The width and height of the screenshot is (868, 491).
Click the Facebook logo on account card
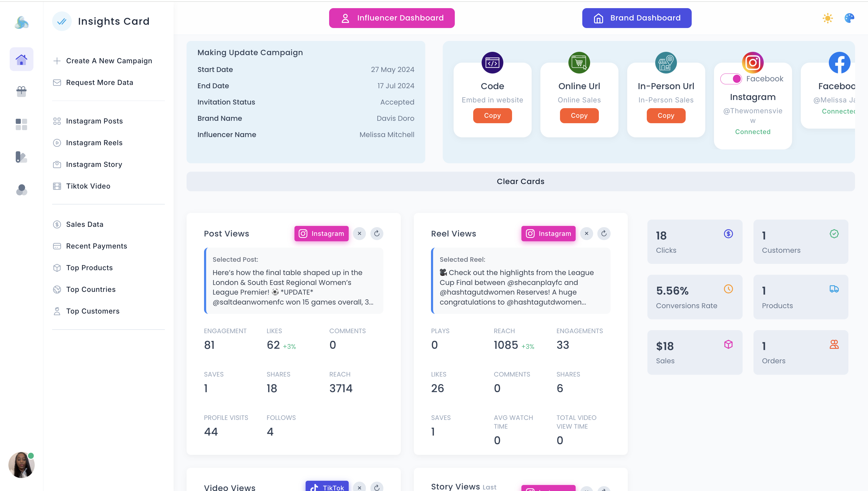point(840,63)
